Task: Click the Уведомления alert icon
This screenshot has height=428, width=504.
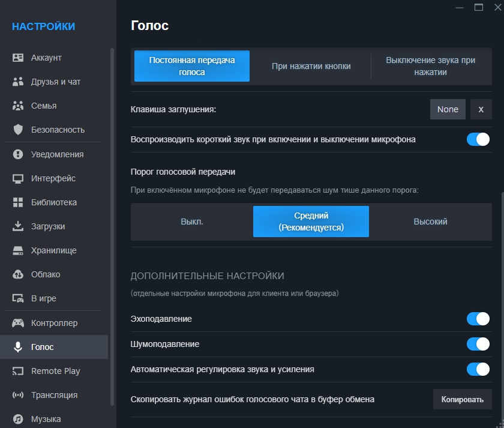Action: coord(18,154)
